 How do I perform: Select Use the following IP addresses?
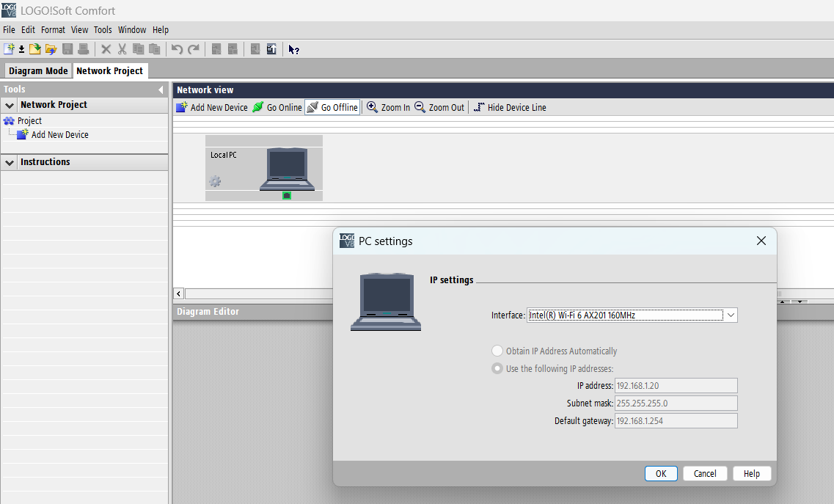click(497, 368)
